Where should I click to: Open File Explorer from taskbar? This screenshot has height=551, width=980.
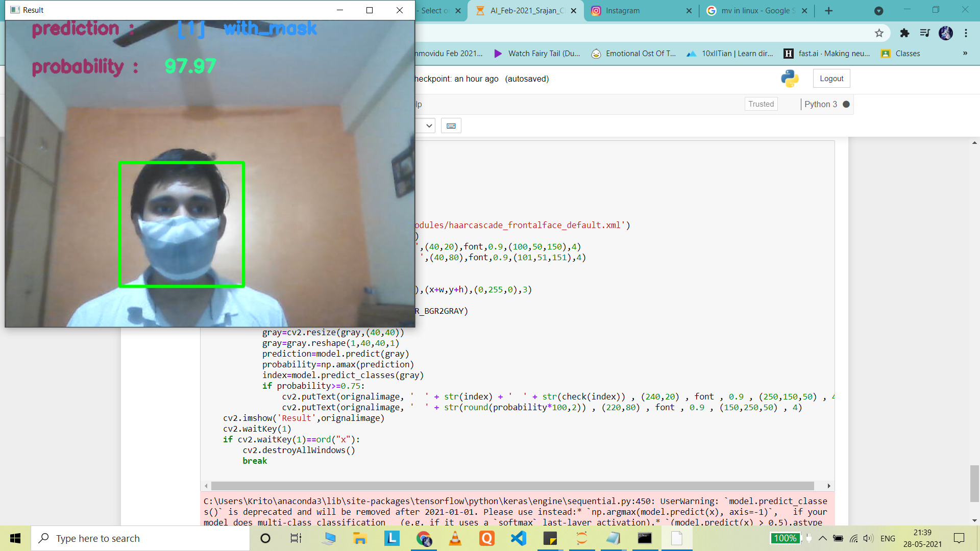pos(360,538)
